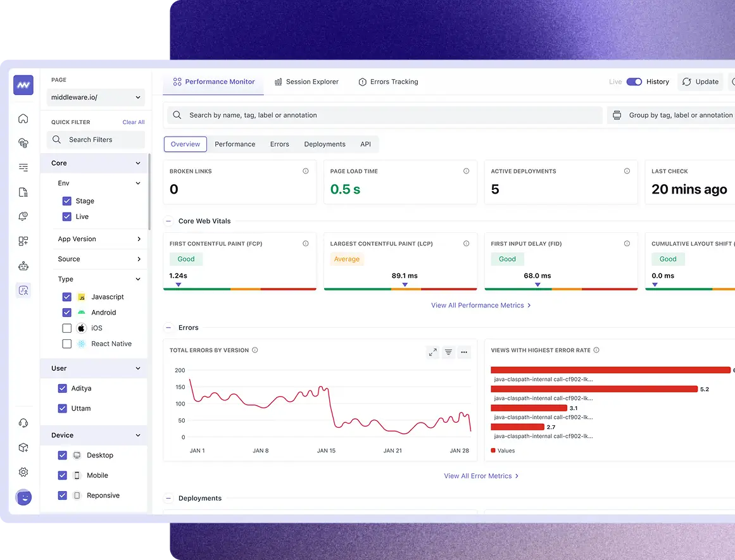Click the headset support icon
735x560 pixels.
click(x=23, y=423)
